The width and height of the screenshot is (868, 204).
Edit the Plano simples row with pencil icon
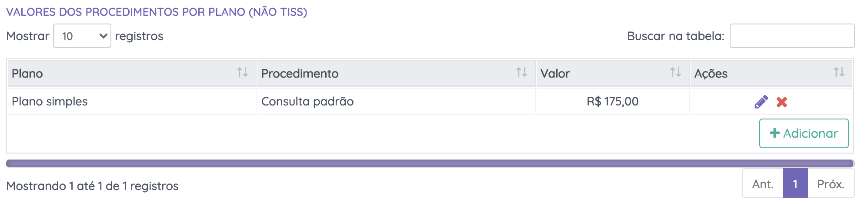tap(761, 102)
